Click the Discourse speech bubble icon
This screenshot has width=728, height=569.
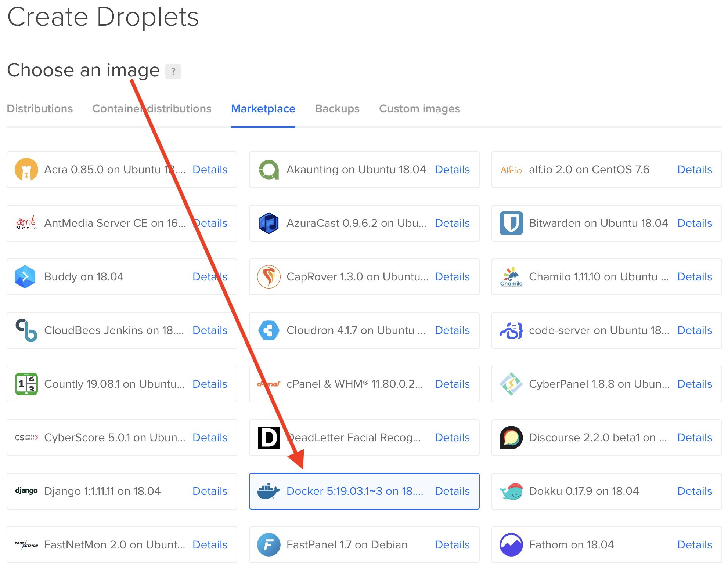click(511, 438)
